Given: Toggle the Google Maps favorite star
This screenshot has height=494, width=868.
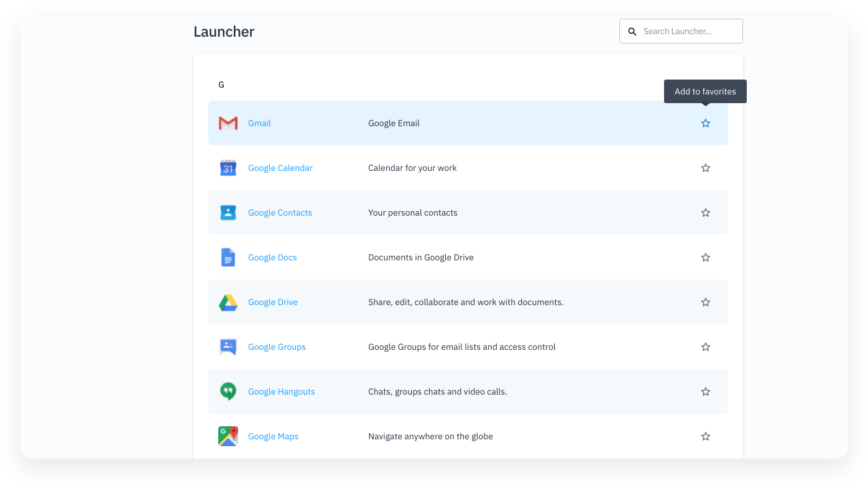Looking at the screenshot, I should tap(706, 436).
